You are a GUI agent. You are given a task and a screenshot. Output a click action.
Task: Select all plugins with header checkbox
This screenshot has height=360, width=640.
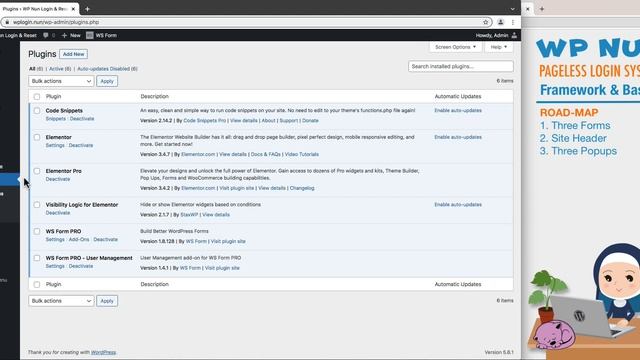click(37, 97)
